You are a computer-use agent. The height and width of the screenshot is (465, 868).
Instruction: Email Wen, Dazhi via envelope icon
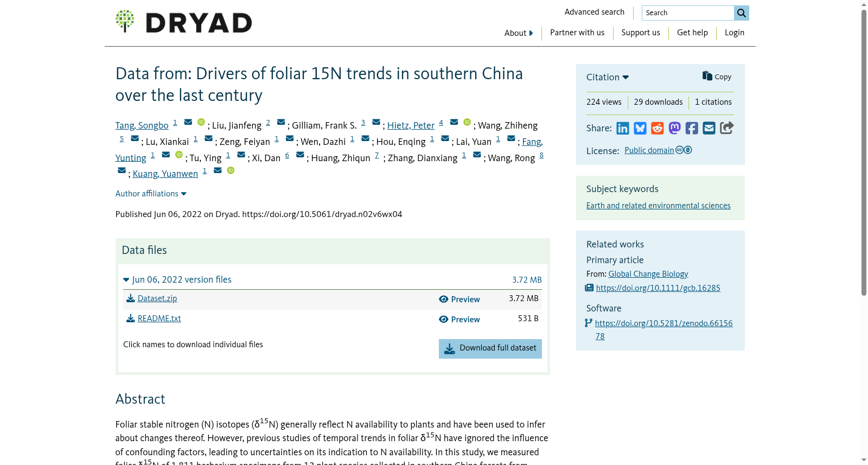pos(365,138)
